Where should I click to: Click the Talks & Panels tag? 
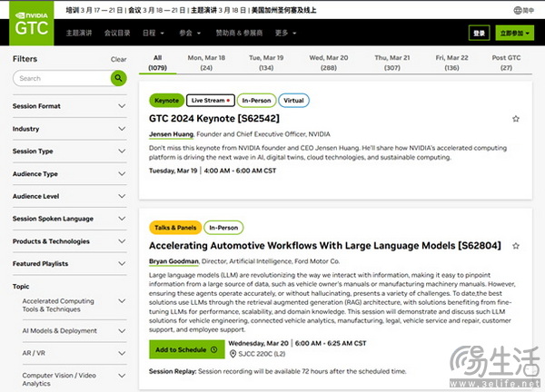pos(175,228)
